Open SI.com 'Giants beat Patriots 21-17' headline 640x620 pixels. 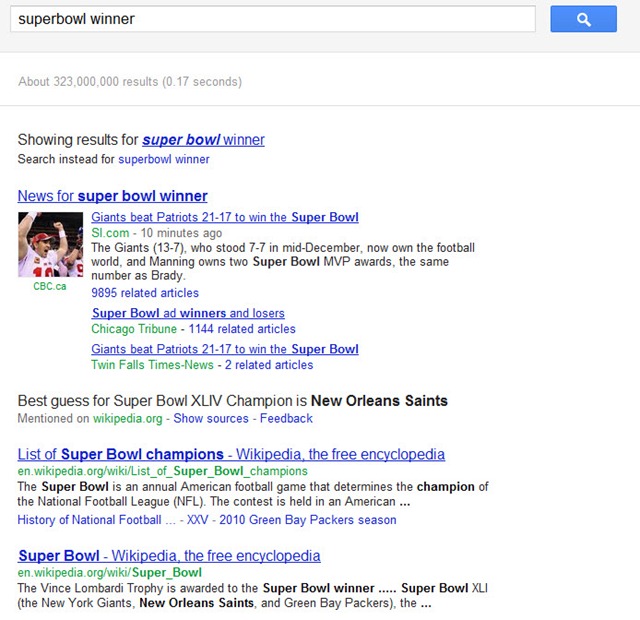point(224,217)
